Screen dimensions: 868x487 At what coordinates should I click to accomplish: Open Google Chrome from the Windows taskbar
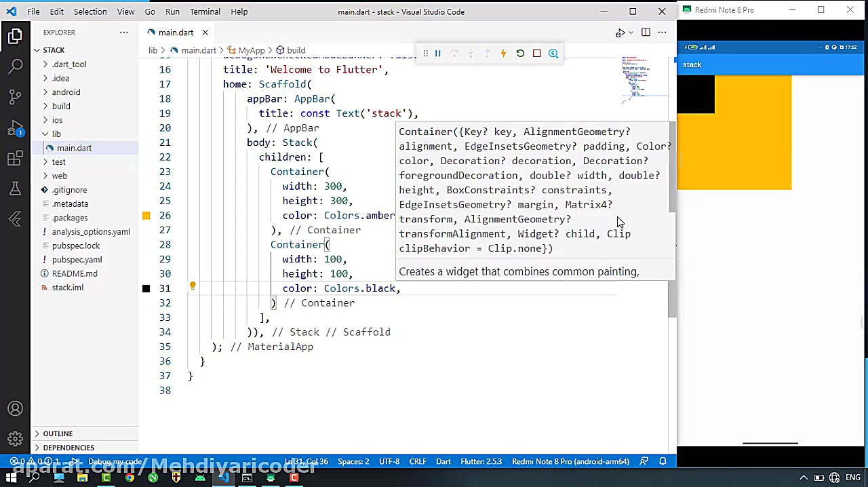(129, 478)
